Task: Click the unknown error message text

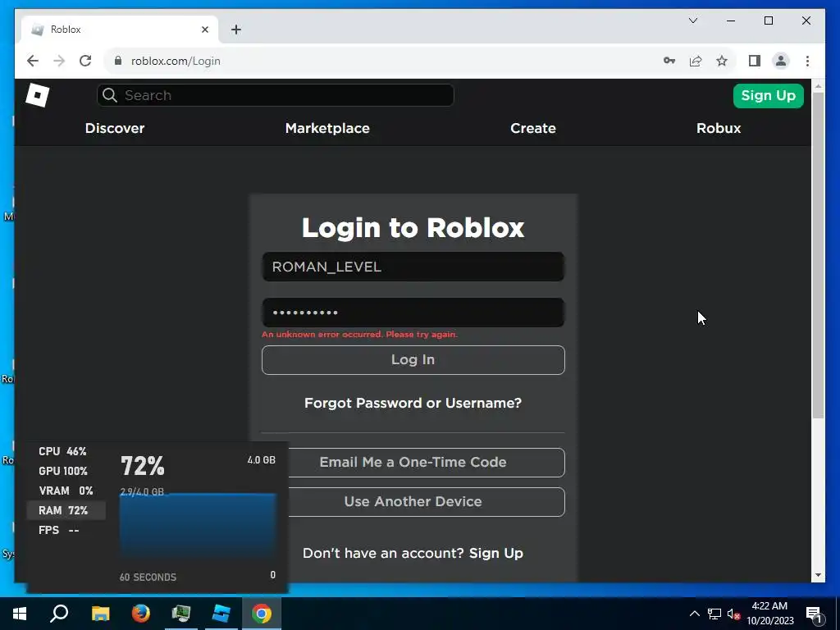Action: pos(359,335)
